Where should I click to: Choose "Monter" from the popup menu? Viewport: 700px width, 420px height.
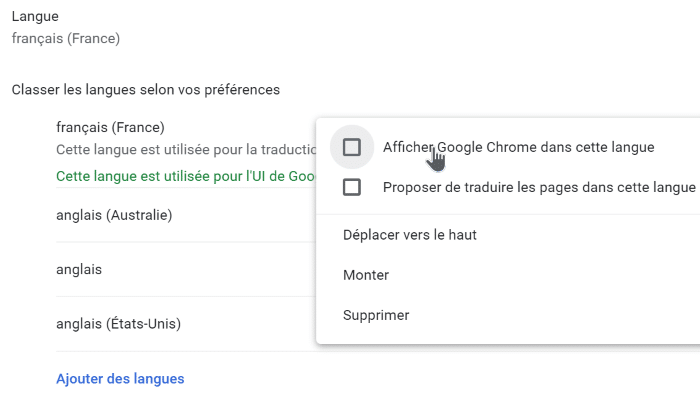pyautogui.click(x=366, y=275)
